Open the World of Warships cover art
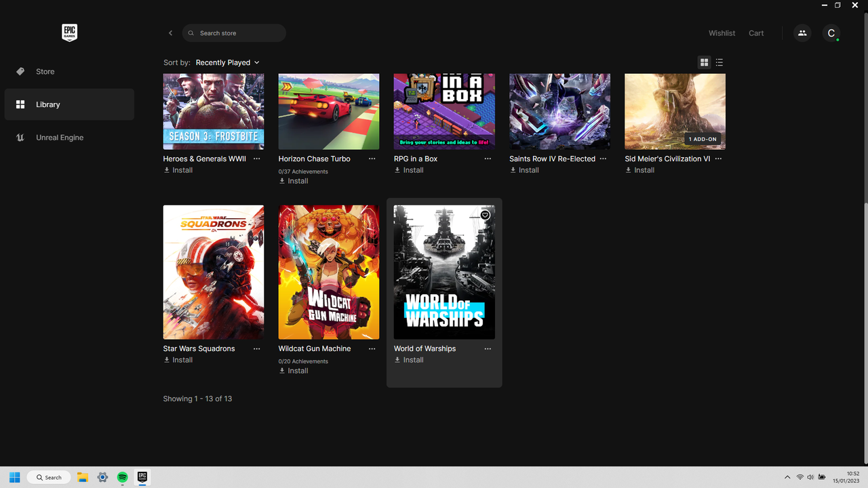Image resolution: width=868 pixels, height=488 pixels. coord(444,272)
